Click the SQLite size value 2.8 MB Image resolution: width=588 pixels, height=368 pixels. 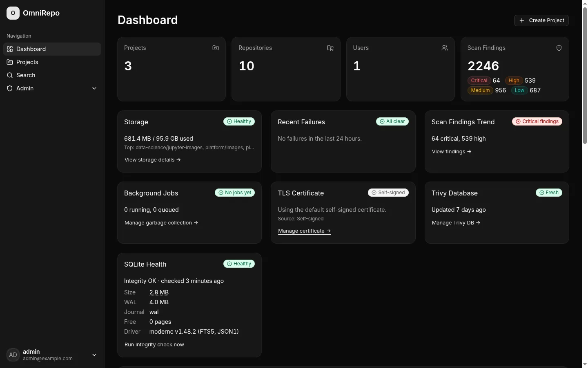coord(159,292)
